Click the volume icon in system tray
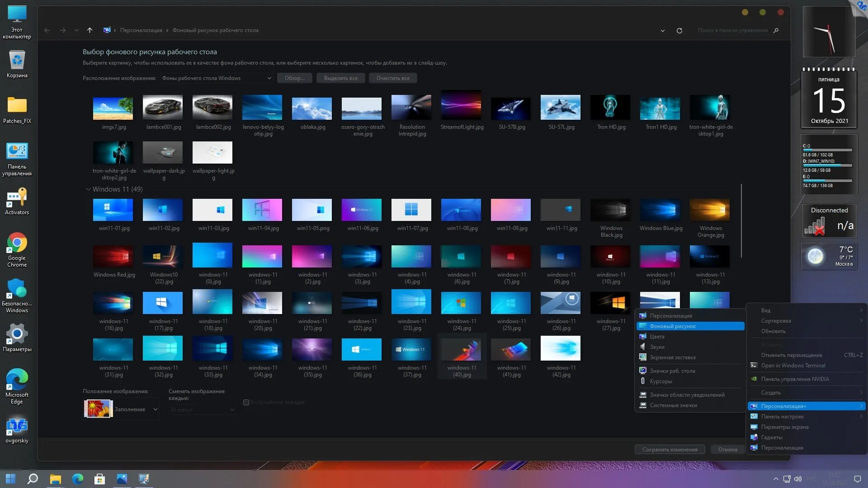This screenshot has height=488, width=868. coord(798,479)
